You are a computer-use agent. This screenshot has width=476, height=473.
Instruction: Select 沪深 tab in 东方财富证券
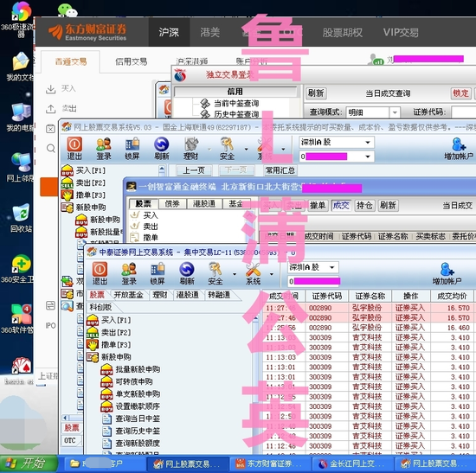click(169, 32)
